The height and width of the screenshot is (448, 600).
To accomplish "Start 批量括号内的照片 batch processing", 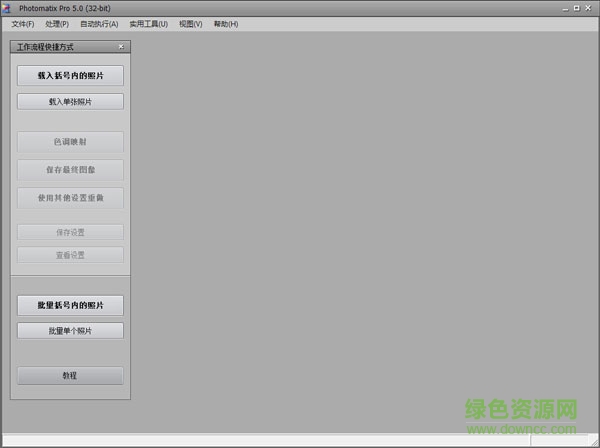I will (x=70, y=305).
